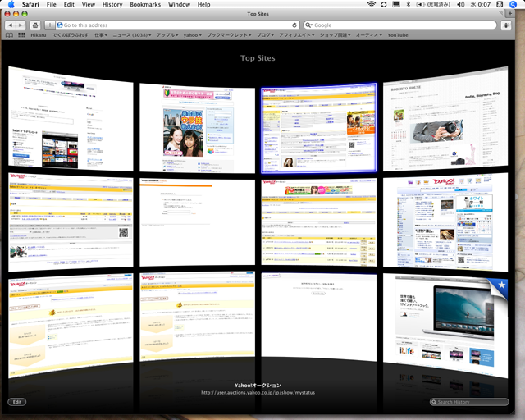Click the Back navigation arrow

[x=10, y=25]
